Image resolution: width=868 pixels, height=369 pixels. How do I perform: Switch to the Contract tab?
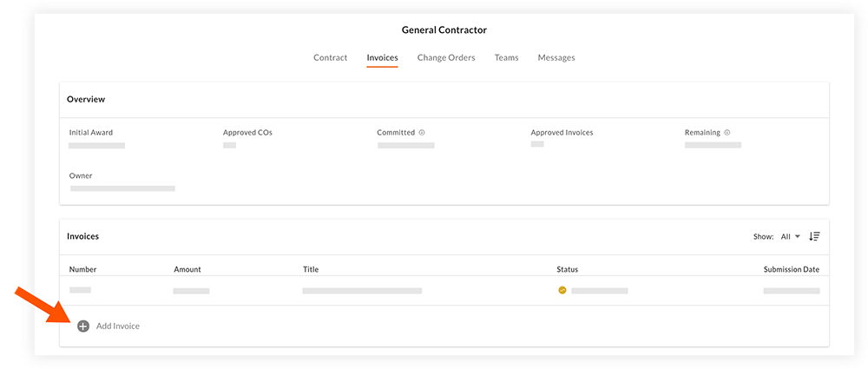point(331,57)
